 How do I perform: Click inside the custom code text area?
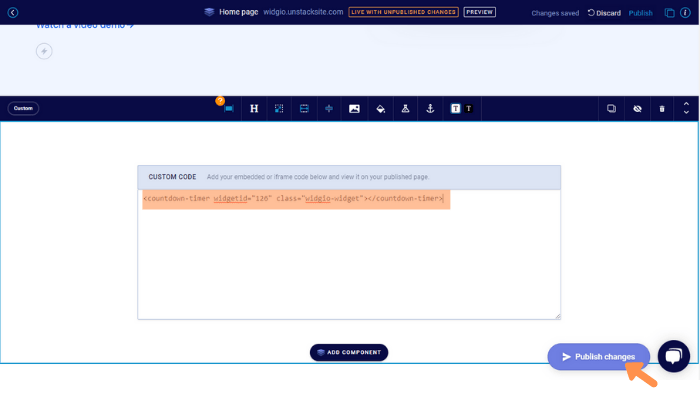pos(349,255)
